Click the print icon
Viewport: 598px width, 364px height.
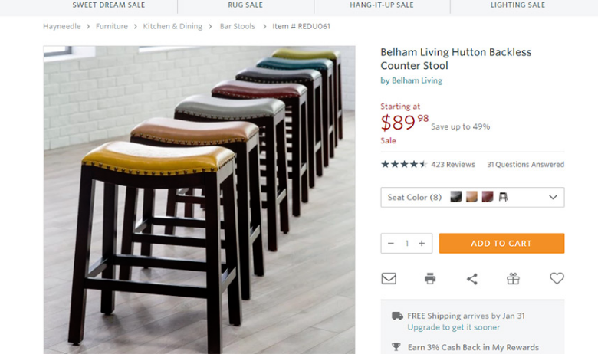click(x=430, y=278)
